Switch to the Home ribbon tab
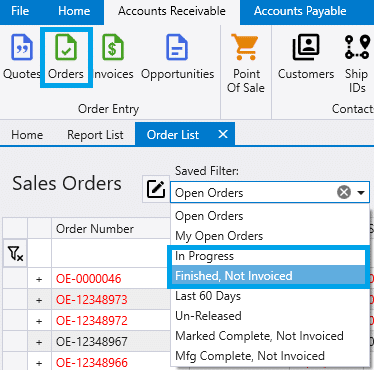 click(74, 11)
